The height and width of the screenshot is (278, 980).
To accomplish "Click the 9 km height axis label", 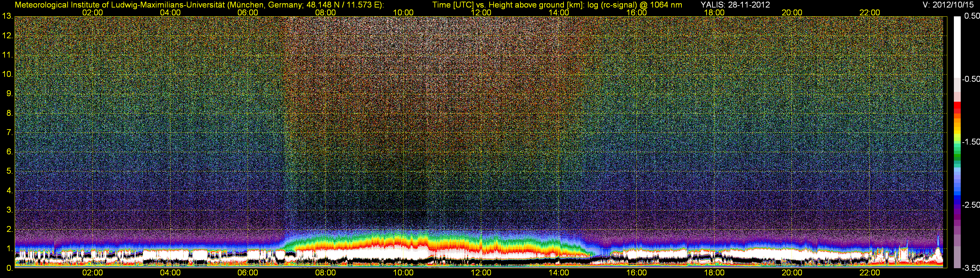I will (9, 94).
